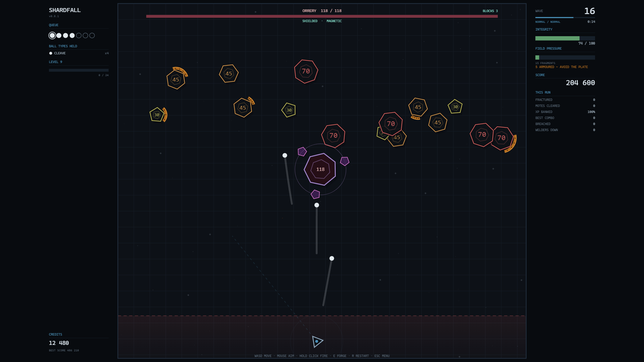
Task: Click the XP BANKED stat row
Action: [x=565, y=112]
